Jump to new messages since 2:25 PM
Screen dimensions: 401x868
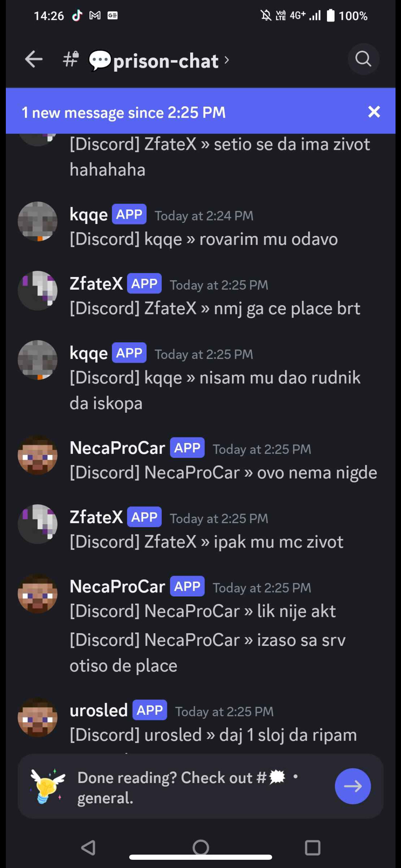click(123, 112)
